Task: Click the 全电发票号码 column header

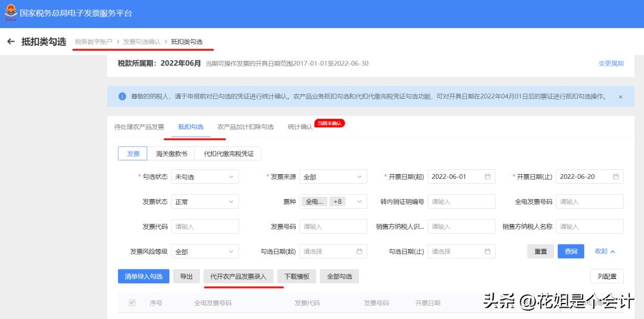Action: tap(213, 303)
